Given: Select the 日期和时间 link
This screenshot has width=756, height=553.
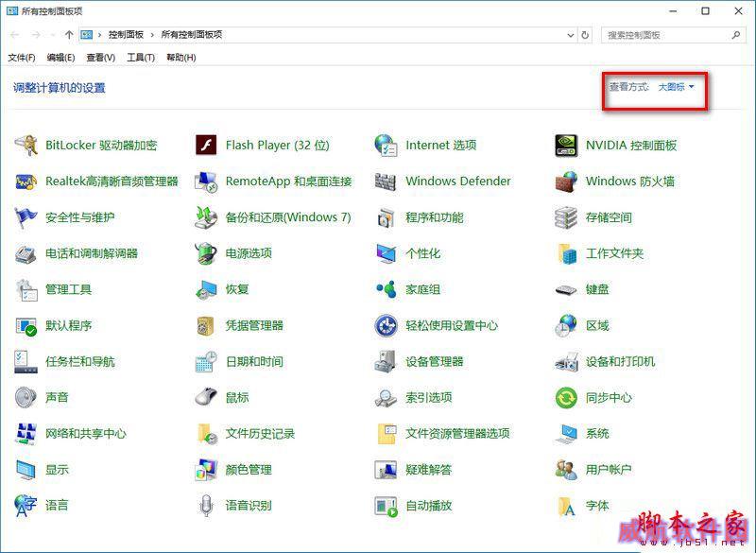Looking at the screenshot, I should click(x=254, y=362).
